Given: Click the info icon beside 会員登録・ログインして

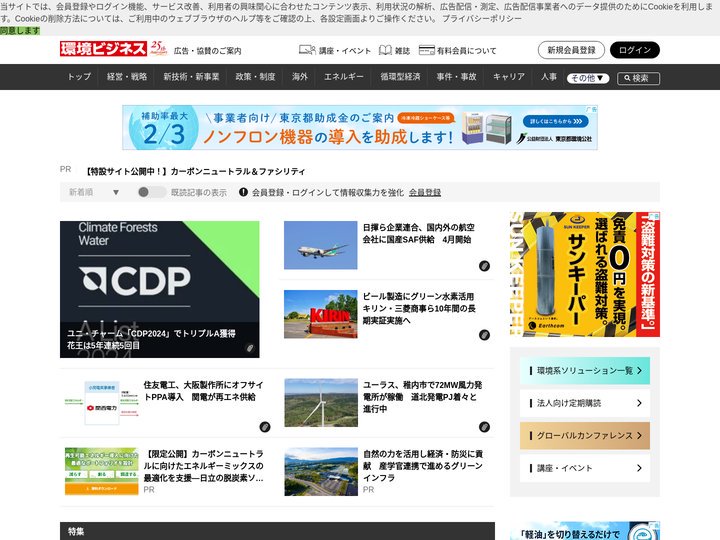Looking at the screenshot, I should coord(243,192).
